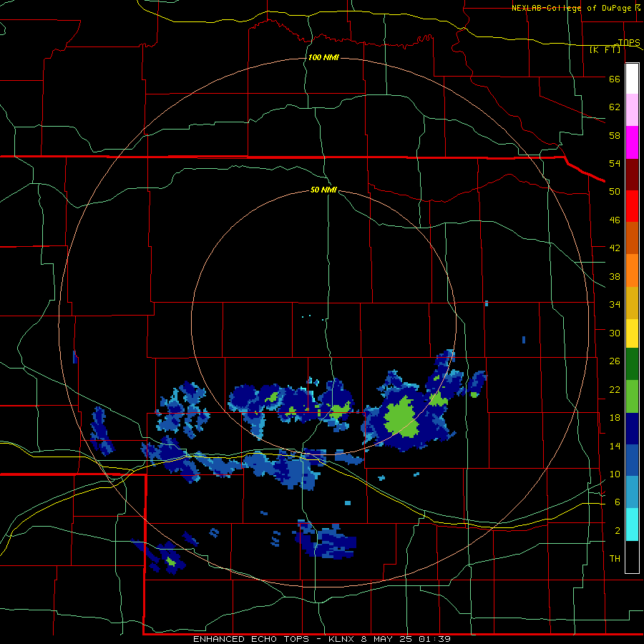Click the "42" legend value
The height and width of the screenshot is (644, 644).
[615, 248]
